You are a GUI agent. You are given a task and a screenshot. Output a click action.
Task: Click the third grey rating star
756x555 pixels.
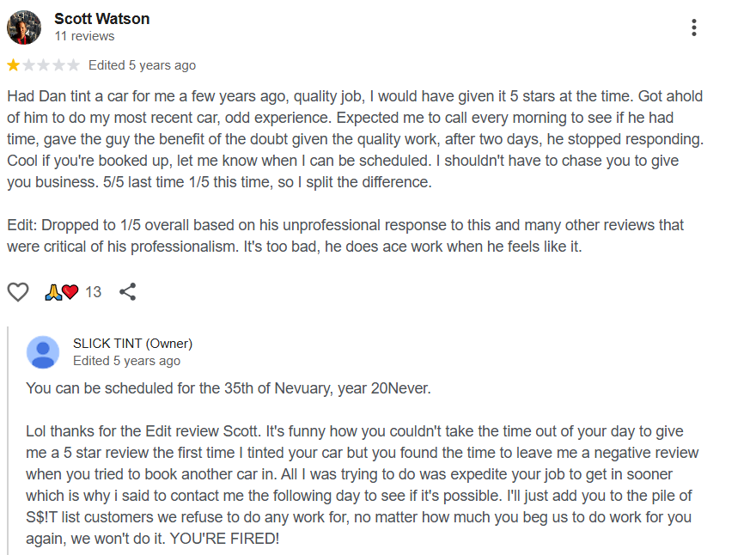tap(44, 65)
